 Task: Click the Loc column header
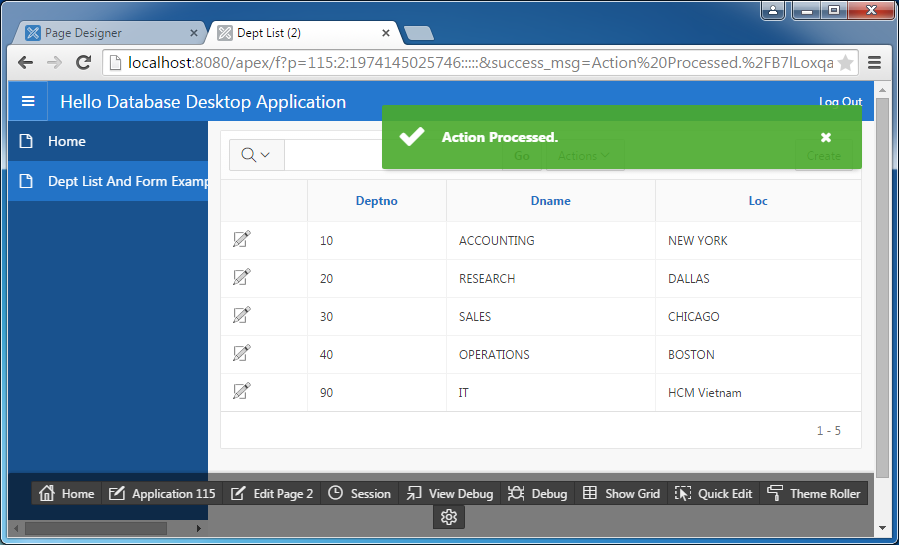[758, 201]
